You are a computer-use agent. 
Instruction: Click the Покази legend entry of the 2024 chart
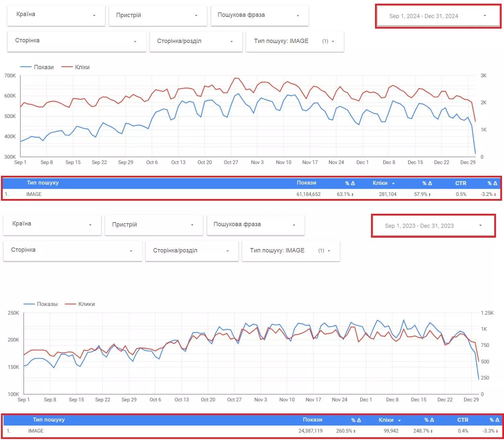click(x=37, y=67)
